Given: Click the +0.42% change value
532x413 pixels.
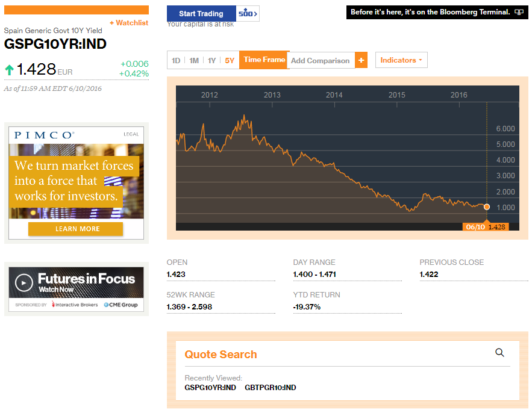Looking at the screenshot, I should coord(134,73).
